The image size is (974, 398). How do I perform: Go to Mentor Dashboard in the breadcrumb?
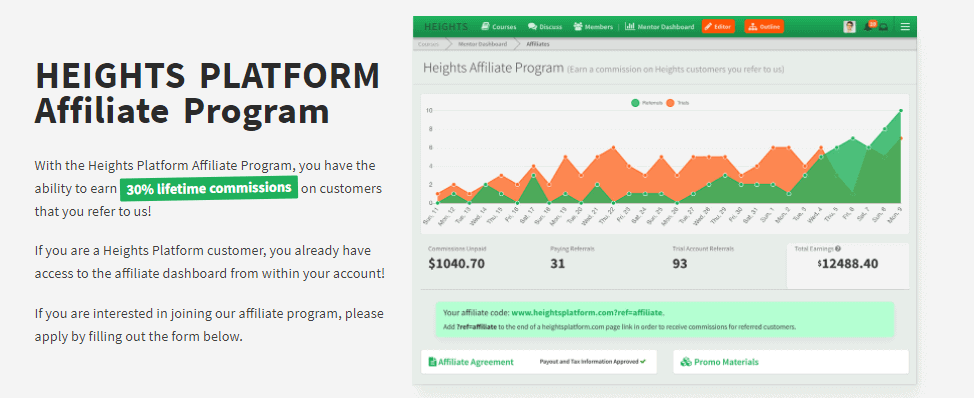point(482,44)
